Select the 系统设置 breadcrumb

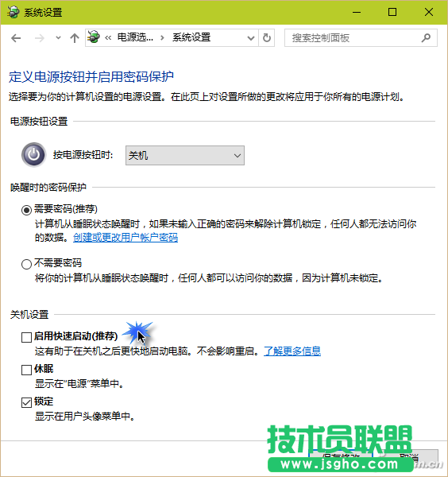191,37
